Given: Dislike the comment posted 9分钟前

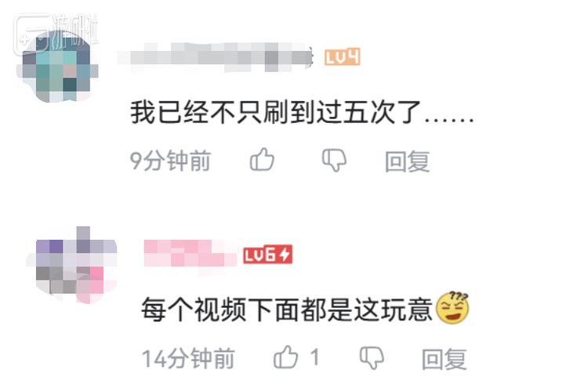Looking at the screenshot, I should point(334,161).
